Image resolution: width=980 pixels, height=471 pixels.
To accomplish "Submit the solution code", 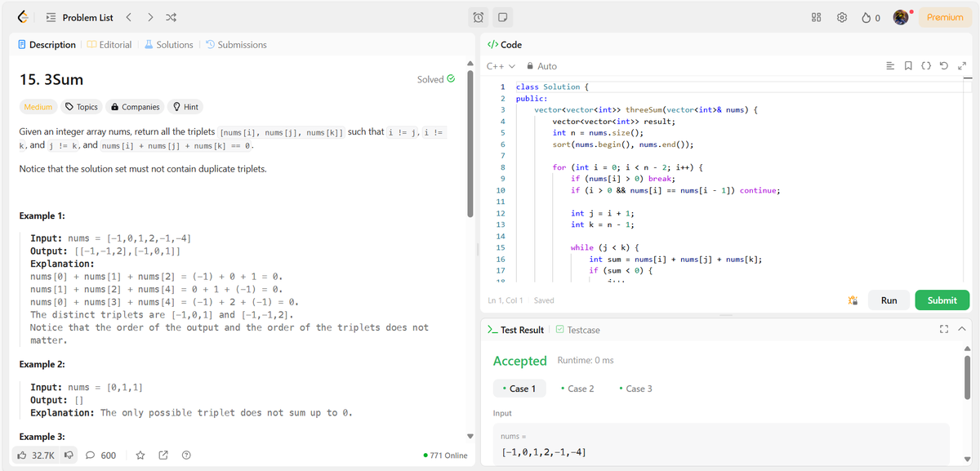I will pyautogui.click(x=942, y=300).
